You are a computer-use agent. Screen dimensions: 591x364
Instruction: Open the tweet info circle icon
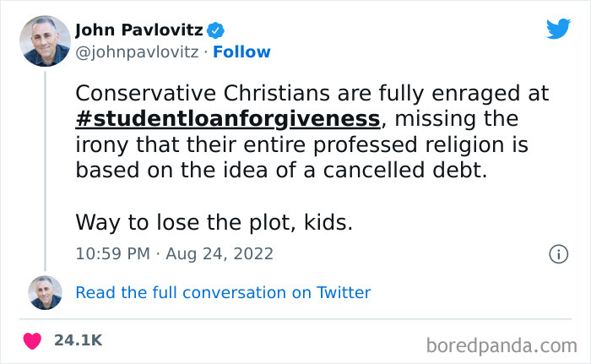point(557,253)
